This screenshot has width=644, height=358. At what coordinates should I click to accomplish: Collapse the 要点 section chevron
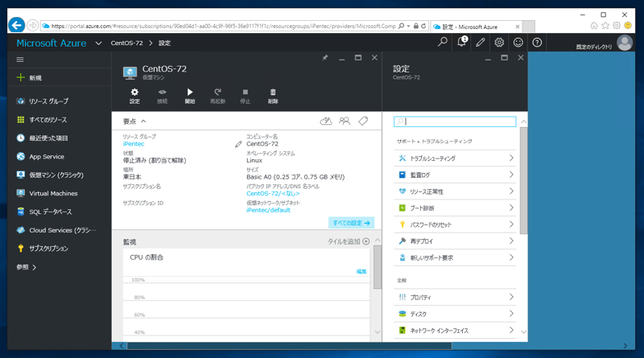tap(143, 121)
